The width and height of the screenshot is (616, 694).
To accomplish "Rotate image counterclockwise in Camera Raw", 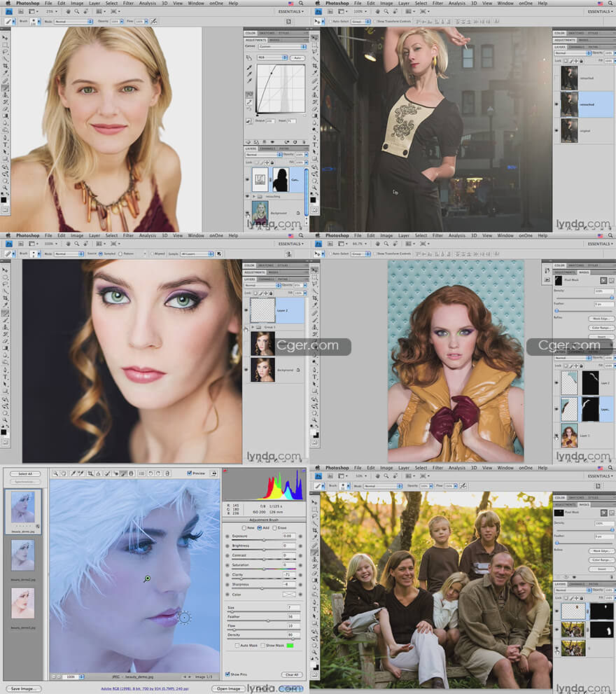I will pos(150,473).
